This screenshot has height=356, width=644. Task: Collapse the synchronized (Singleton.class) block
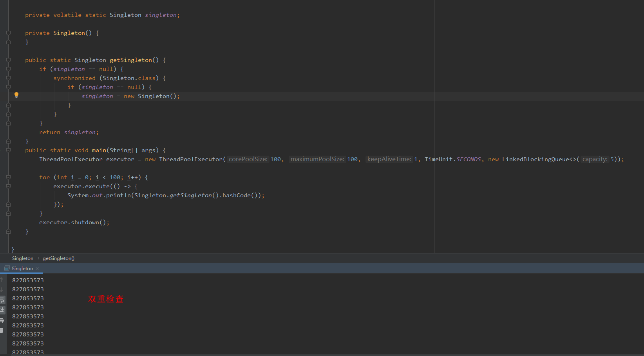click(x=8, y=78)
